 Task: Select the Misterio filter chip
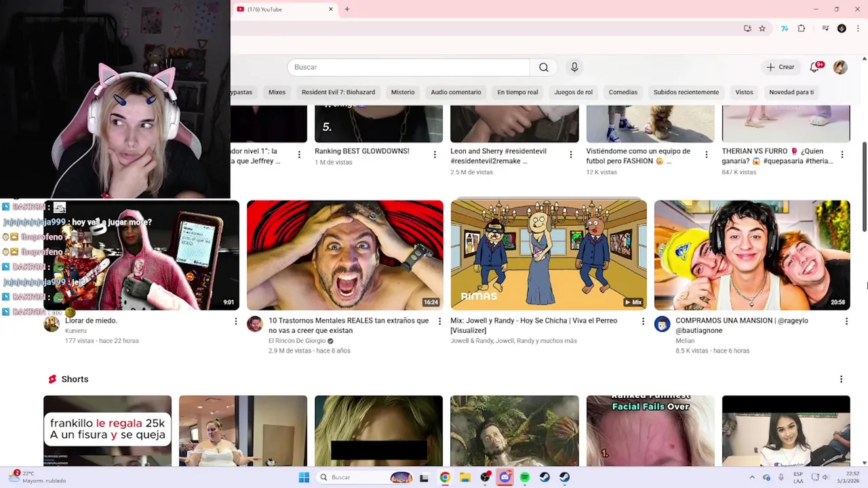click(403, 92)
